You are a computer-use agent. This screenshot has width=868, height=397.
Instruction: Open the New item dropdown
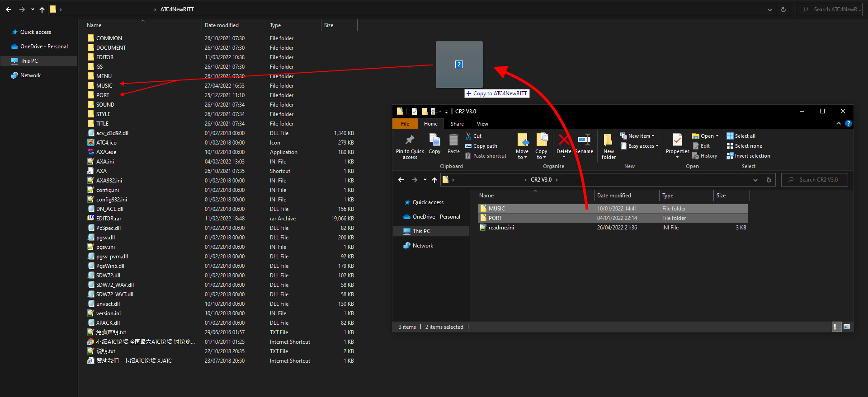pyautogui.click(x=637, y=136)
